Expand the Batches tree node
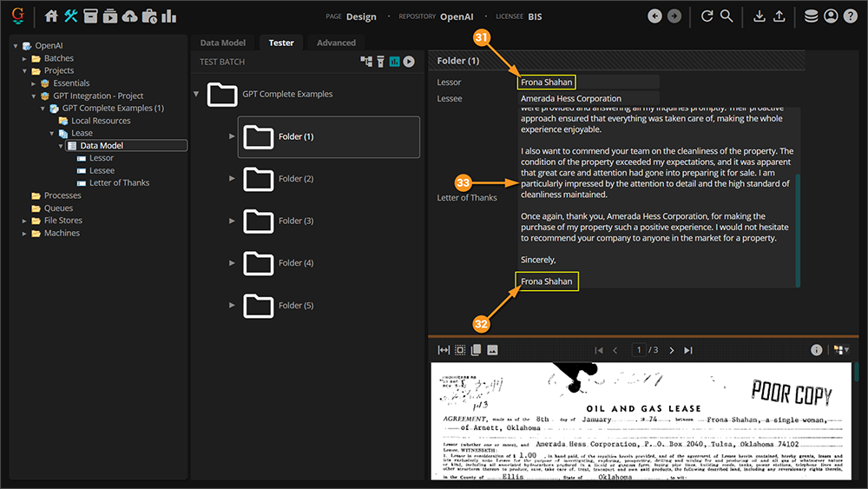The image size is (868, 489). click(24, 58)
